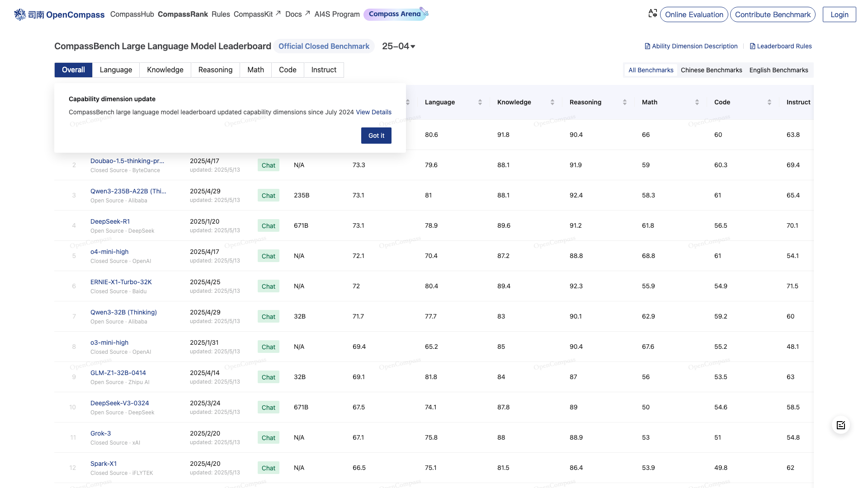Click the Online Evaluation button

[x=694, y=14]
